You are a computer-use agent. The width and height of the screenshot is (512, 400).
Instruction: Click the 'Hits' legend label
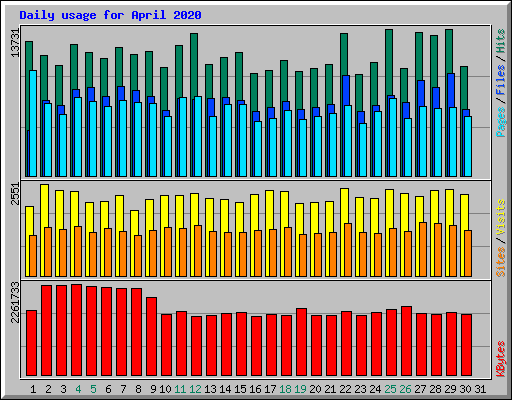[501, 41]
